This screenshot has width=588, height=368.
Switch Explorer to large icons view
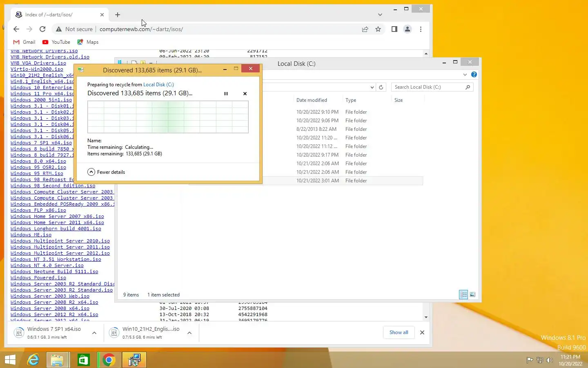[x=472, y=294]
